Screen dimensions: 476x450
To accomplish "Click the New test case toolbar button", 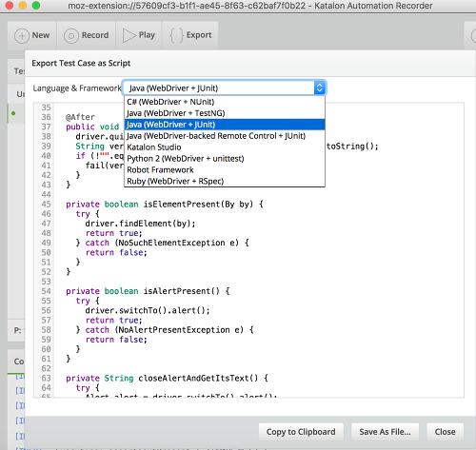I will [32, 35].
